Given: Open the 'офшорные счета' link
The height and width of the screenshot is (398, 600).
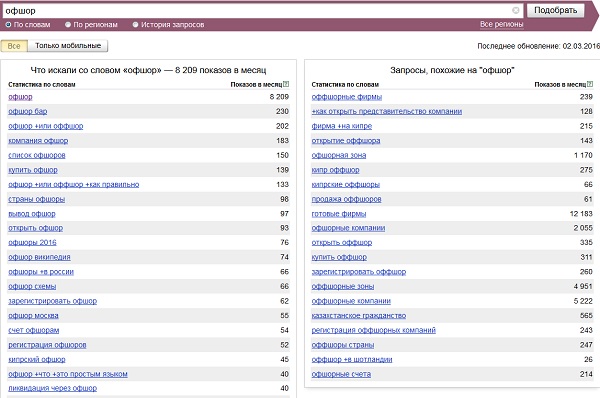Looking at the screenshot, I should point(341,374).
